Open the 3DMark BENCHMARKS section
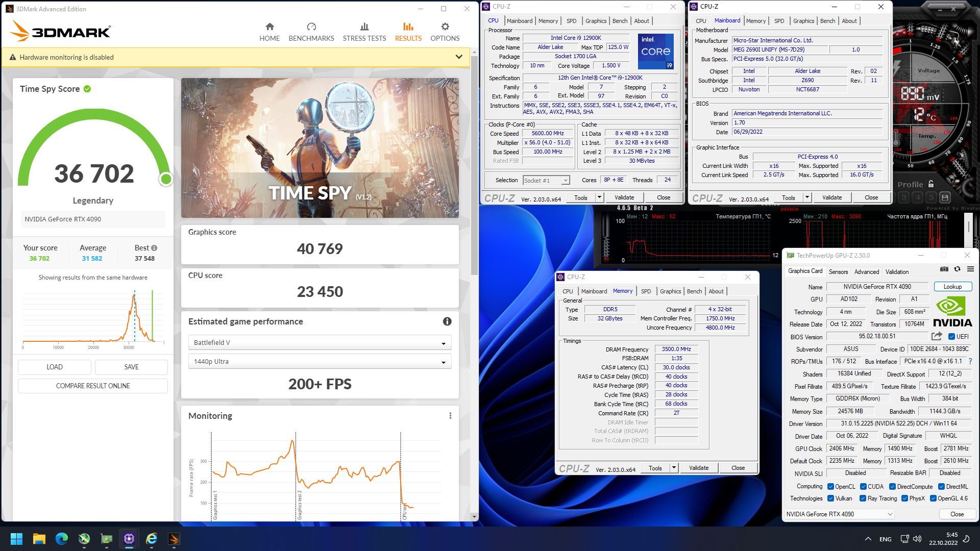This screenshot has height=551, width=980. tap(311, 32)
